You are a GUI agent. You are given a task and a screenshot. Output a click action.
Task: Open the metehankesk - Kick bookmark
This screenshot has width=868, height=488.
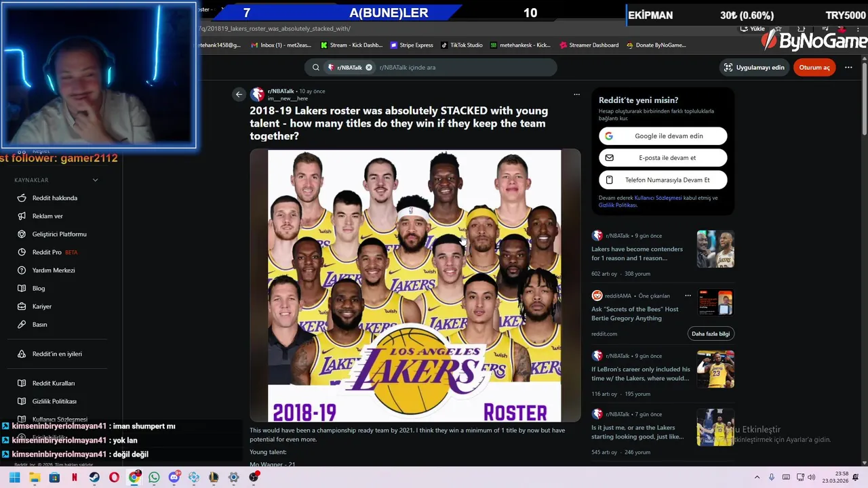pos(520,45)
